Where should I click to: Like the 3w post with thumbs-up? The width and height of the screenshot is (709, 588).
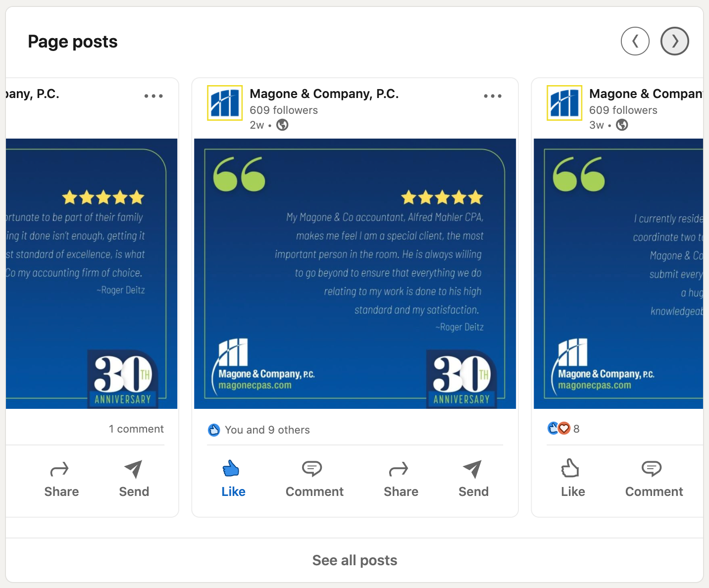pos(573,478)
